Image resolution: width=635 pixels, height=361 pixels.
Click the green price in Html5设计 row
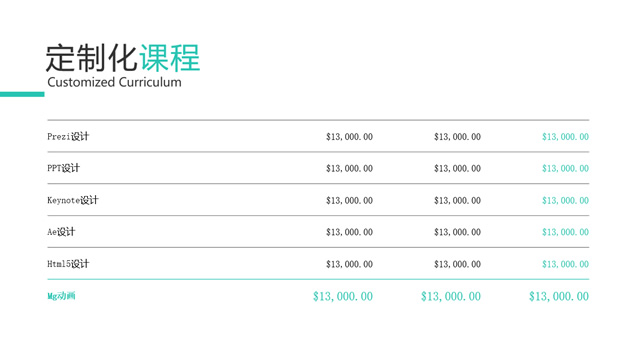565,264
